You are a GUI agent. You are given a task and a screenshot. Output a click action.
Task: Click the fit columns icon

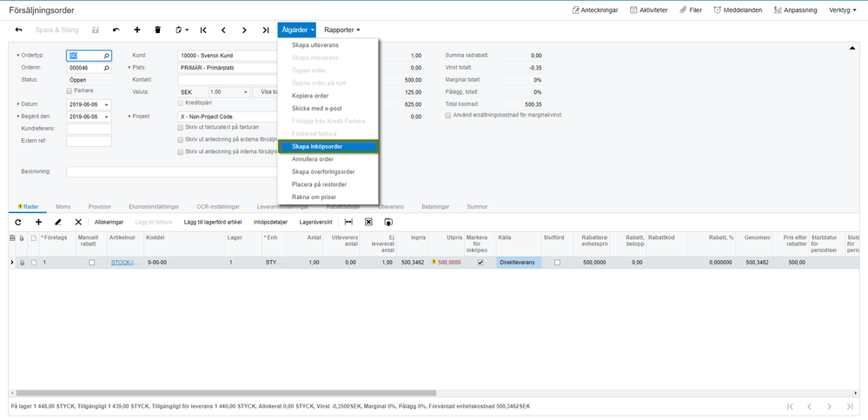348,223
